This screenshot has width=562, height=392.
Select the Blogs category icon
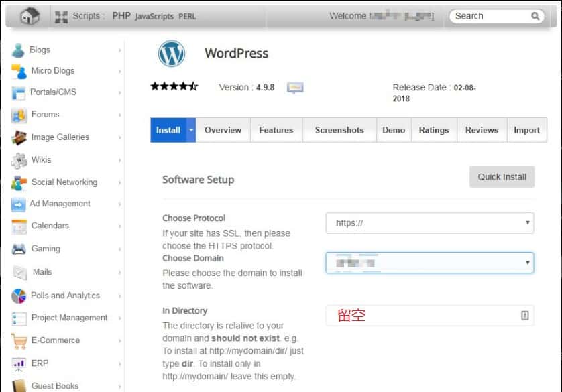(18, 50)
